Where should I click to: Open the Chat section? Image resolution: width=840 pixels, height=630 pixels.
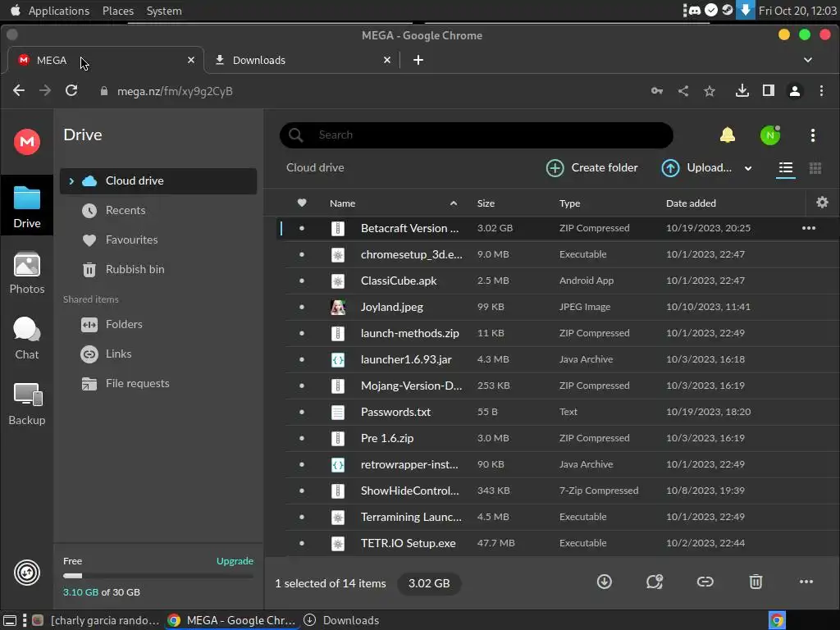click(27, 339)
